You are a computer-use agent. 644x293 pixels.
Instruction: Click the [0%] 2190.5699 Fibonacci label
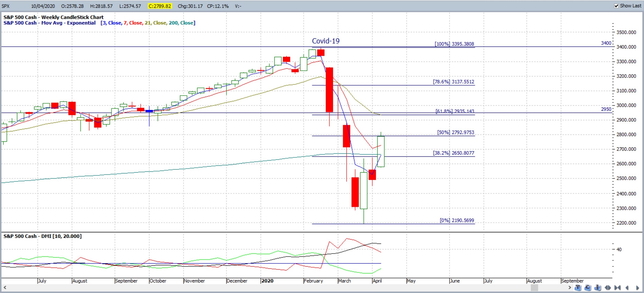point(457,220)
